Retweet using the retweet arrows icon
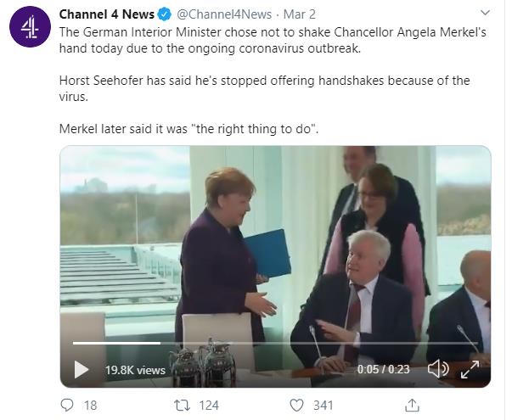This screenshot has height=420, width=512. (180, 405)
